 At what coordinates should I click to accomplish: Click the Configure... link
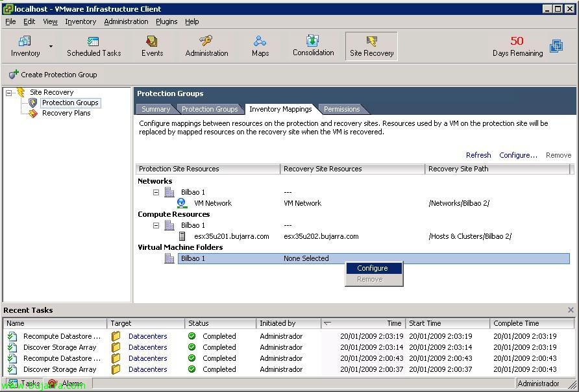518,155
